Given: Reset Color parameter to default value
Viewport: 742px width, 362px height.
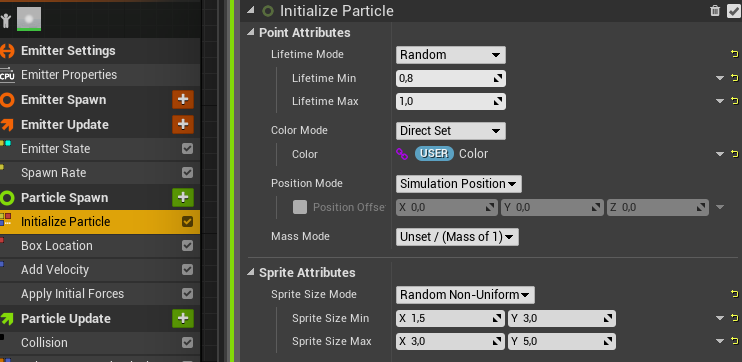Looking at the screenshot, I should [734, 153].
